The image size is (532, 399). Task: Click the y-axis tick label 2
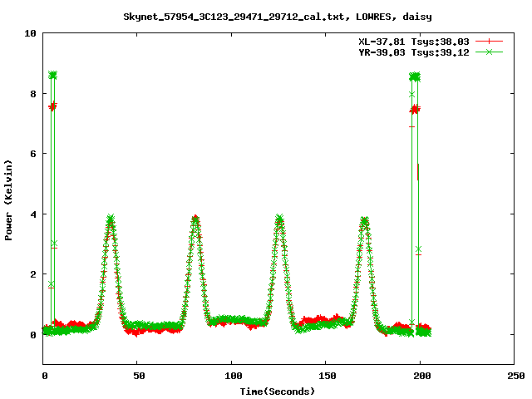33,274
